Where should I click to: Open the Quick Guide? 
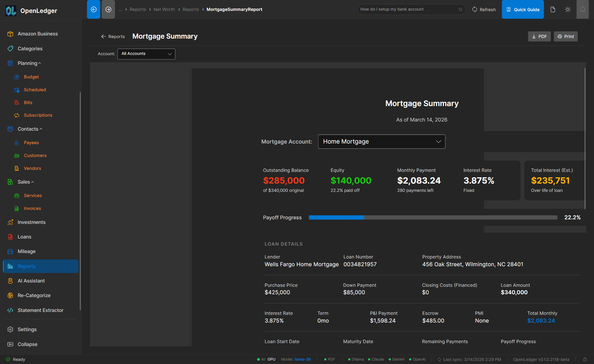tap(523, 9)
